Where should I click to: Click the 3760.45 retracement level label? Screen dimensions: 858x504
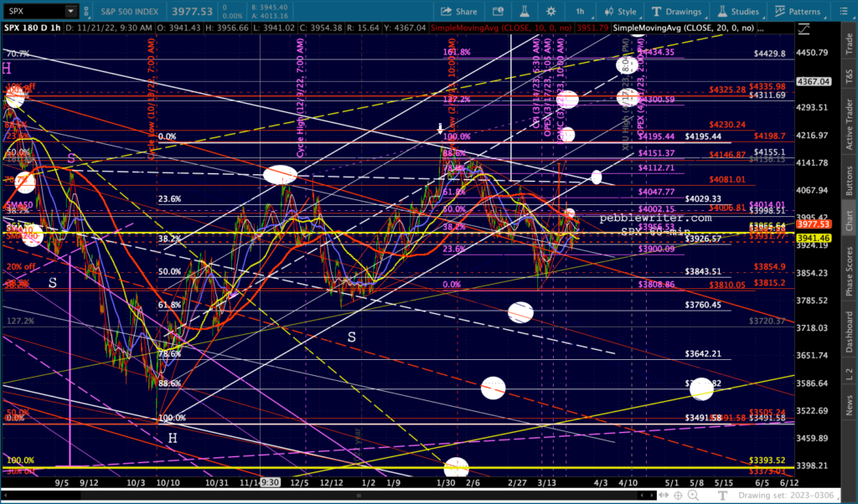tap(703, 305)
